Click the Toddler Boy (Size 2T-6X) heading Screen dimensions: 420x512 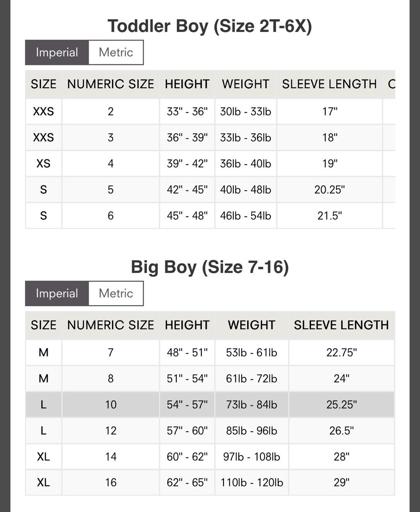tap(210, 26)
